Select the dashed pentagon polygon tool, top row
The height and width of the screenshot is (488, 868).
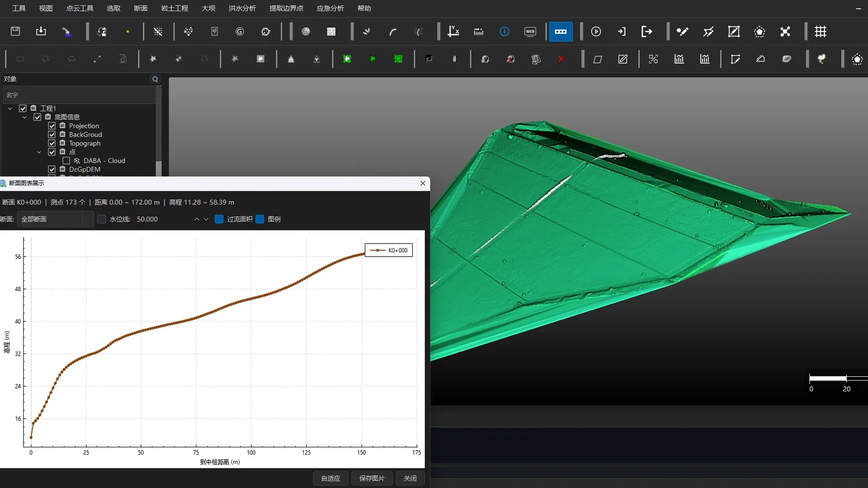point(759,31)
